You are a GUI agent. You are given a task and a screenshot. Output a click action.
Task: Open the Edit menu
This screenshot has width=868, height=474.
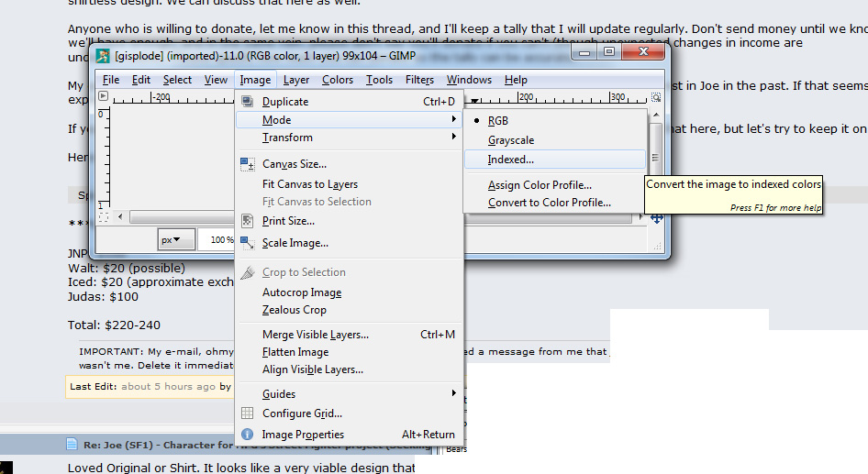pos(140,80)
